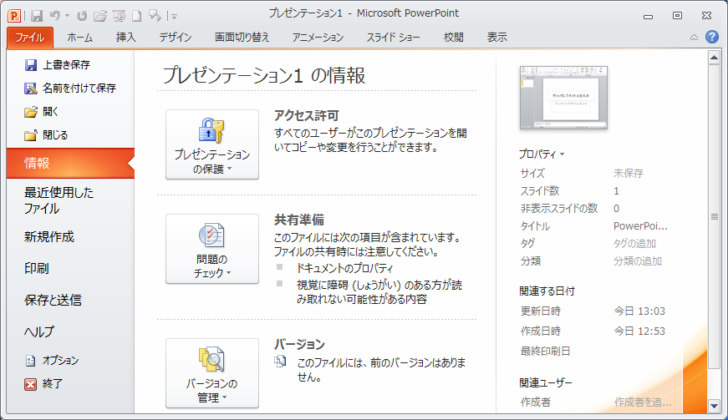Click the scrollbar down arrow
Viewport: 728px width, 420px height.
tap(714, 406)
